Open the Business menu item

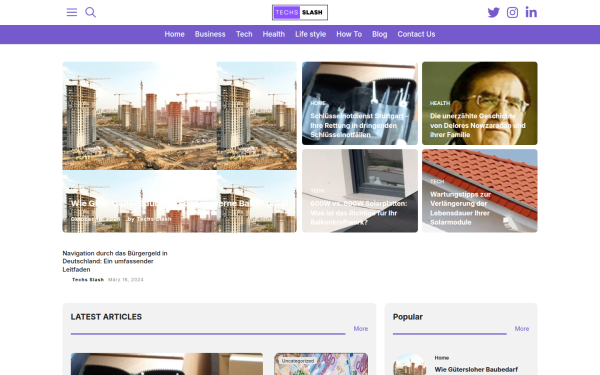(x=210, y=34)
